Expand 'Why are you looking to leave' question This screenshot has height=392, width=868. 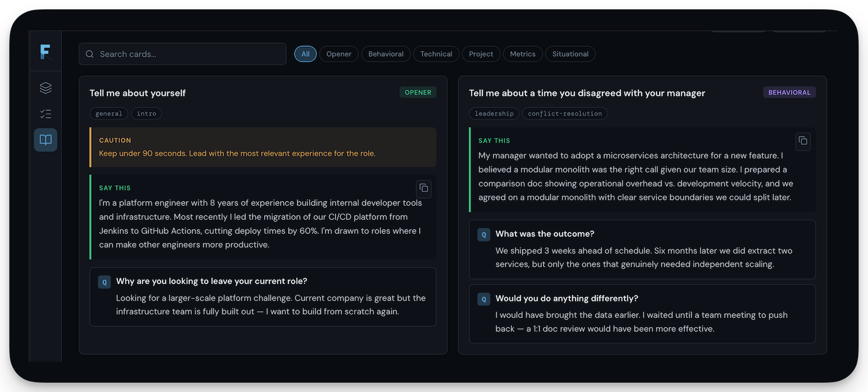[x=212, y=282]
